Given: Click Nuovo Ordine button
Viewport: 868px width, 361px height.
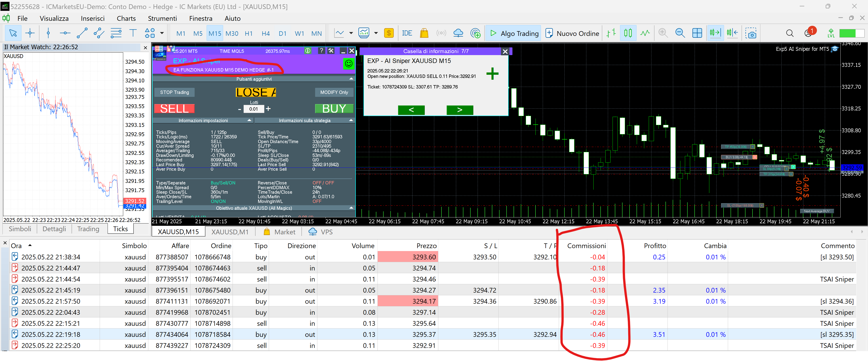Looking at the screenshot, I should 572,33.
